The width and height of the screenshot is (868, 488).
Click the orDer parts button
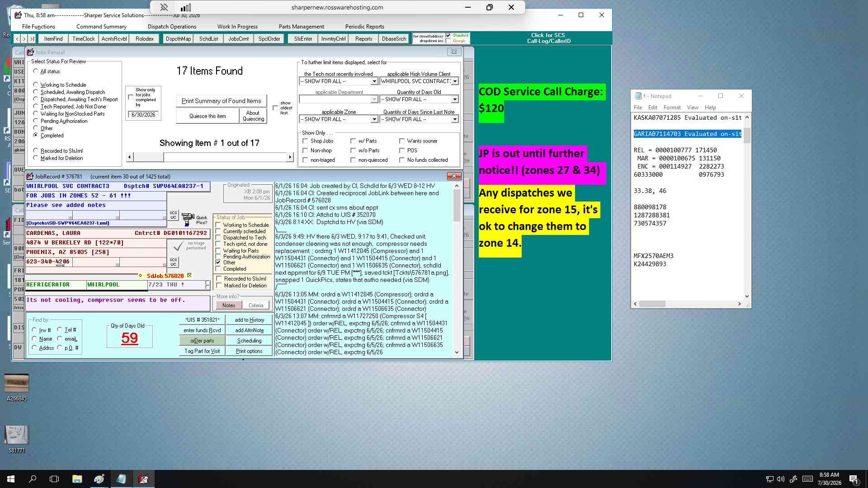pyautogui.click(x=202, y=341)
